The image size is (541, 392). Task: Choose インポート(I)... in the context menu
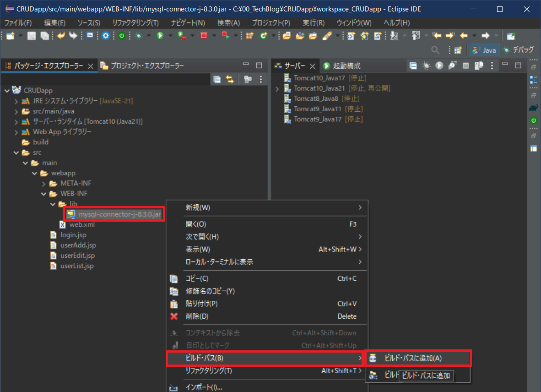pyautogui.click(x=267, y=387)
